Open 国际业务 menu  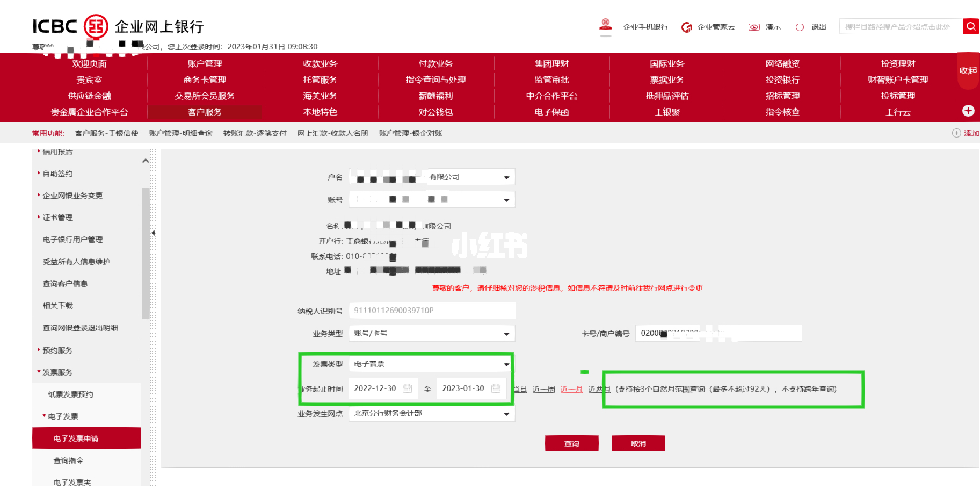click(x=667, y=63)
